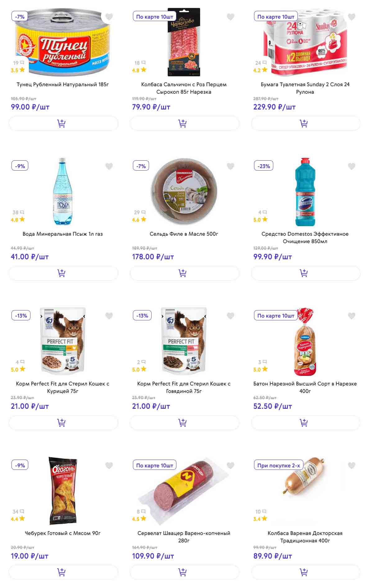368x588 pixels.
Task: Favorite the Perfect Fit chicken food
Action: (x=109, y=316)
